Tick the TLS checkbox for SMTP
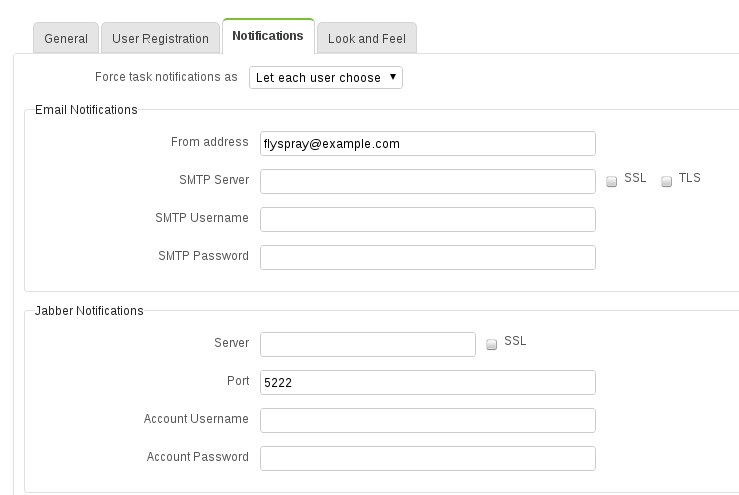This screenshot has height=495, width=739. 666,181
